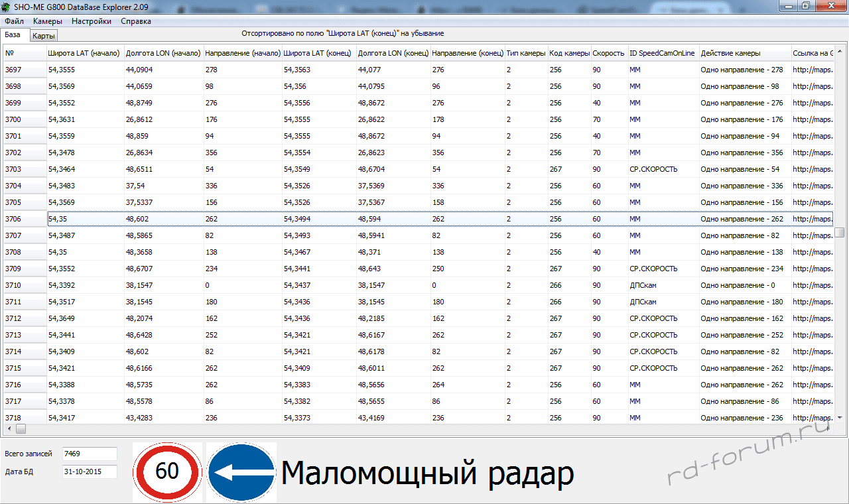Click cell 54,3649 in row 3712
The height and width of the screenshot is (504, 849).
coord(85,318)
